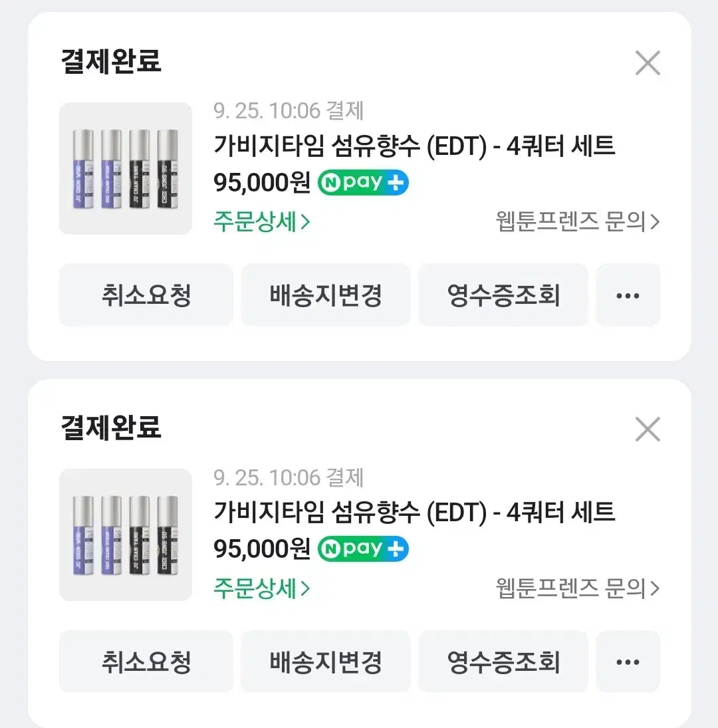Open 주문상세 for the first order

coord(261,221)
